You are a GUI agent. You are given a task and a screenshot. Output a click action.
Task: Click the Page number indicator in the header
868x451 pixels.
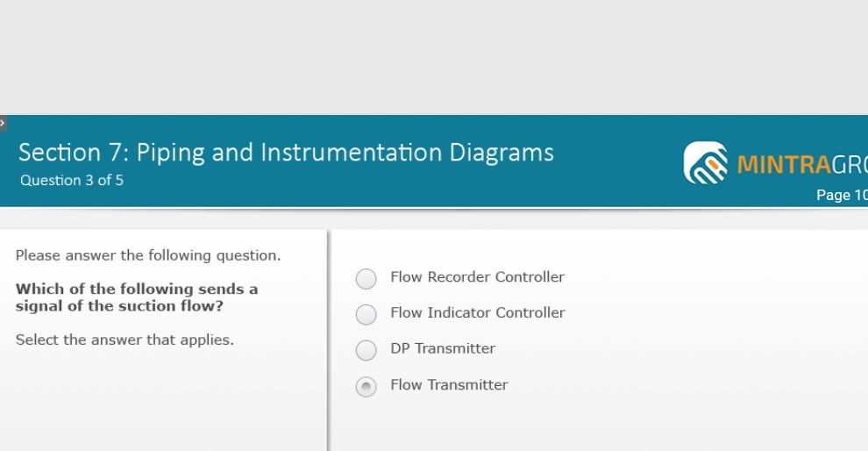pyautogui.click(x=842, y=195)
